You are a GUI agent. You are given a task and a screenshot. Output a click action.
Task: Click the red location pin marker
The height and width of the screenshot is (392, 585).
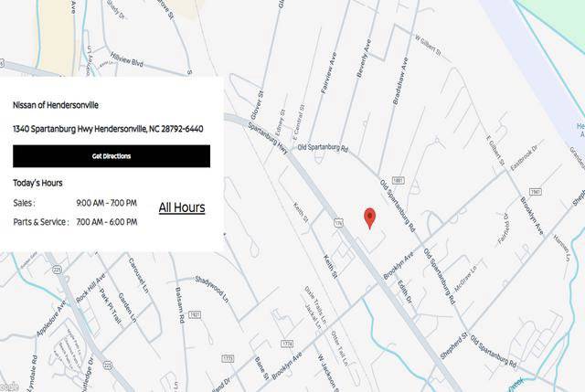[x=369, y=217]
